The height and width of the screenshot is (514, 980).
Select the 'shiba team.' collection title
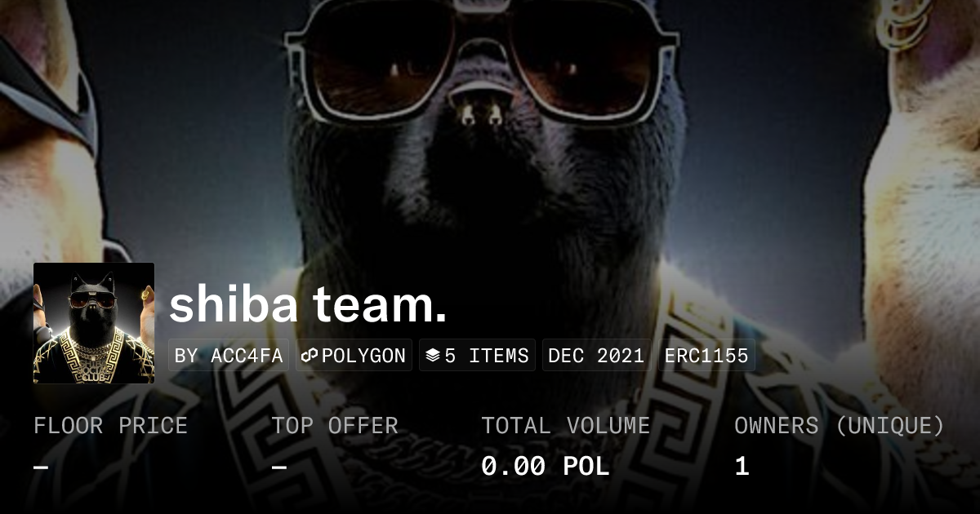[308, 304]
